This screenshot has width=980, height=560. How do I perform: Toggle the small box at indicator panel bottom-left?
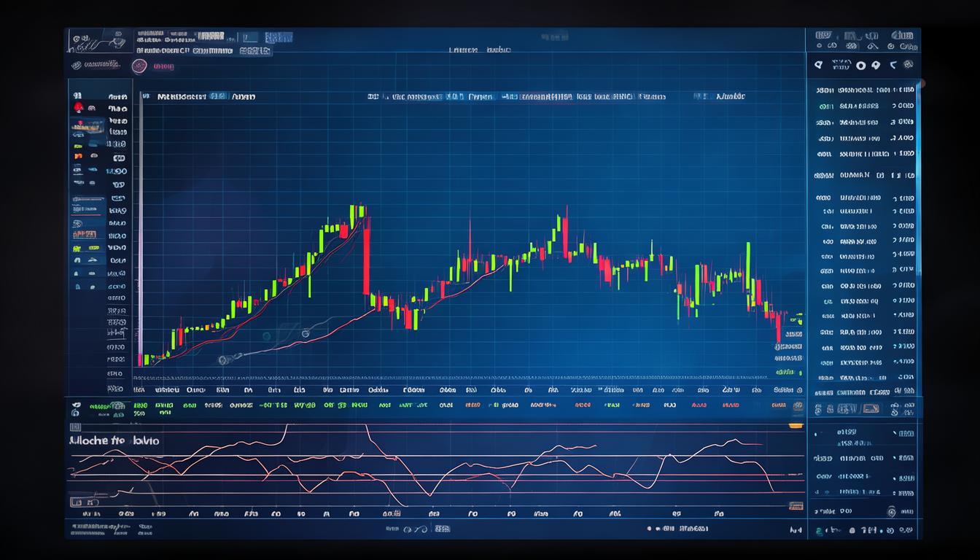tap(75, 502)
